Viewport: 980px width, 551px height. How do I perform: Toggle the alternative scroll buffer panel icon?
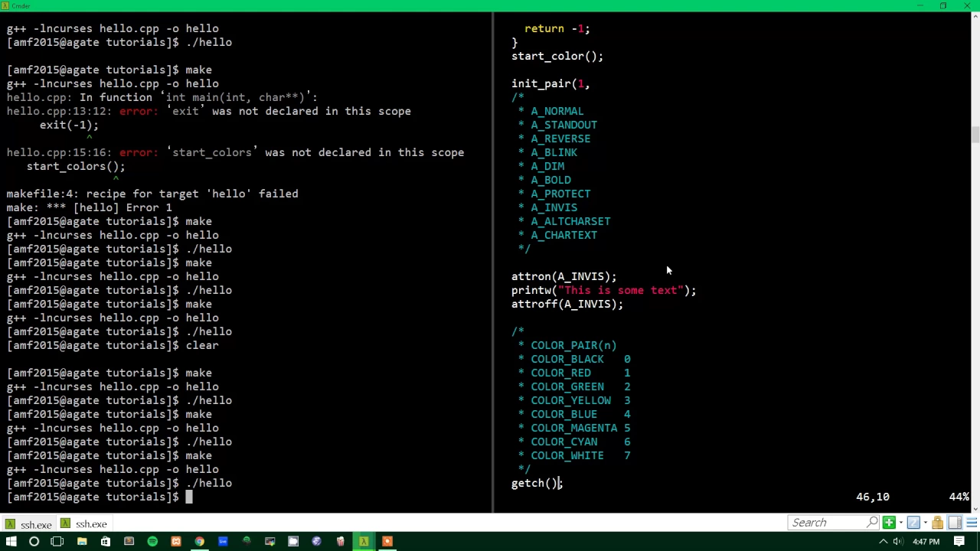click(x=955, y=523)
